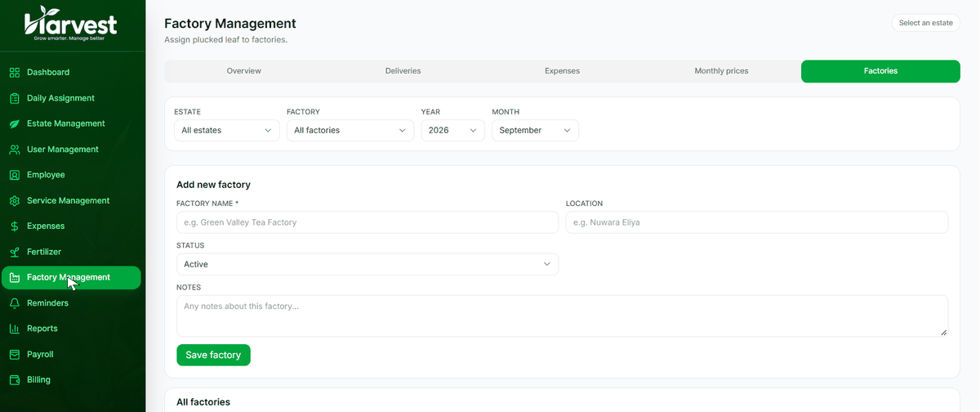
Task: Open the Billing page
Action: [71, 380]
